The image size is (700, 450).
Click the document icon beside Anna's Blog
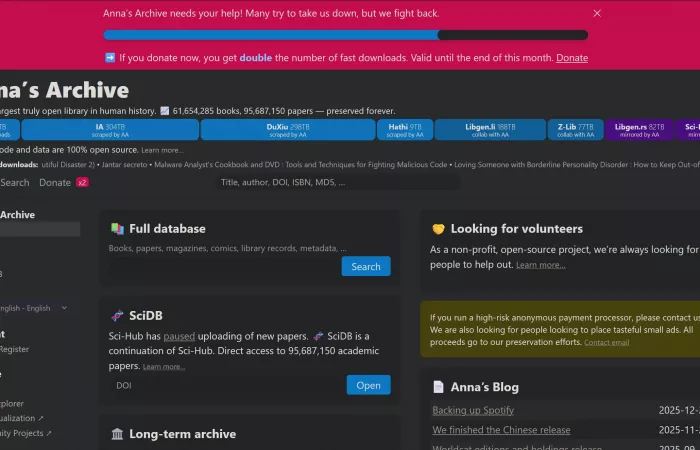pos(438,387)
